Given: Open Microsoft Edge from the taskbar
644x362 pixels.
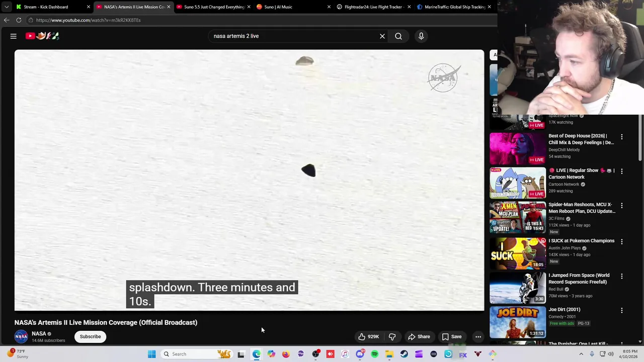Looking at the screenshot, I should 256,354.
